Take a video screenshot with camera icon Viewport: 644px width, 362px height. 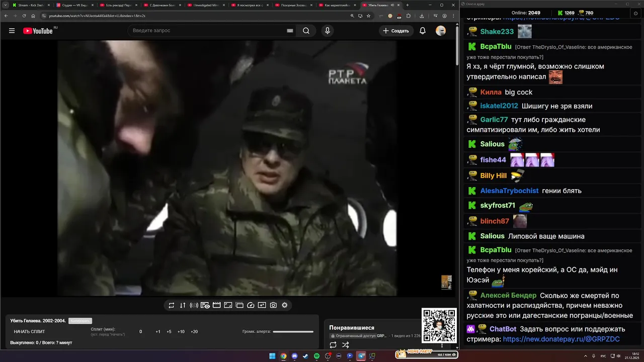point(273,305)
